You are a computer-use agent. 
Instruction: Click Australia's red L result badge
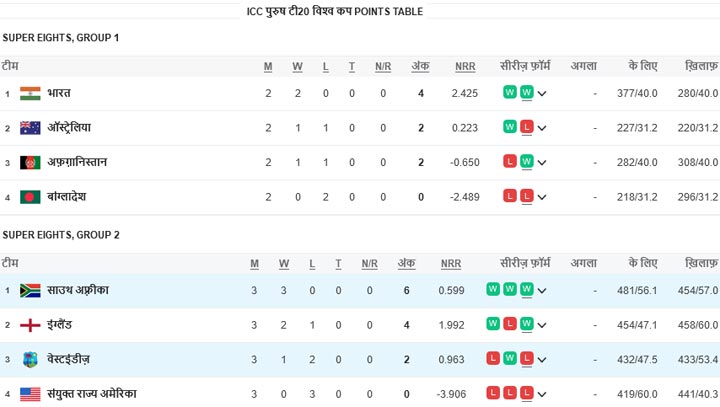click(527, 127)
